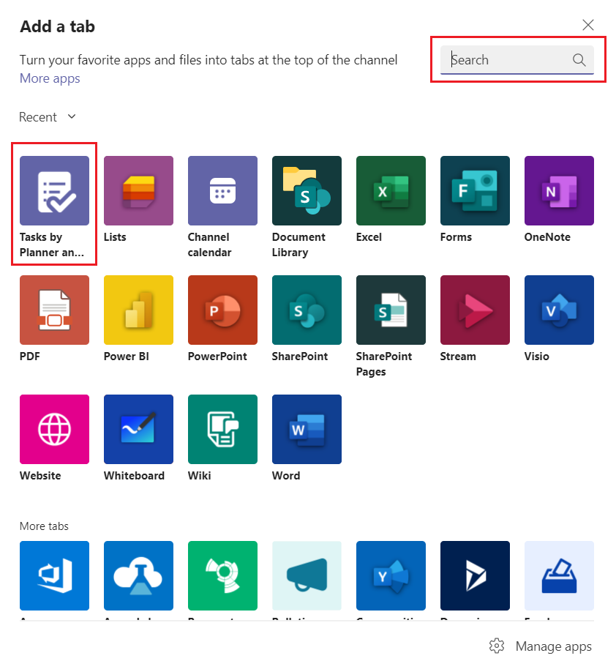This screenshot has height=672, width=616.
Task: Add a Website tab
Action: (54, 429)
